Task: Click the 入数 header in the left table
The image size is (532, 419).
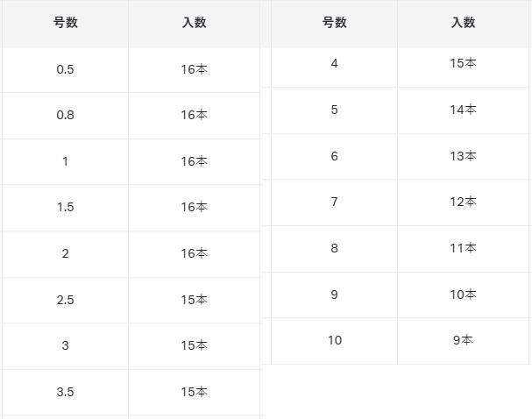Action: coord(194,23)
